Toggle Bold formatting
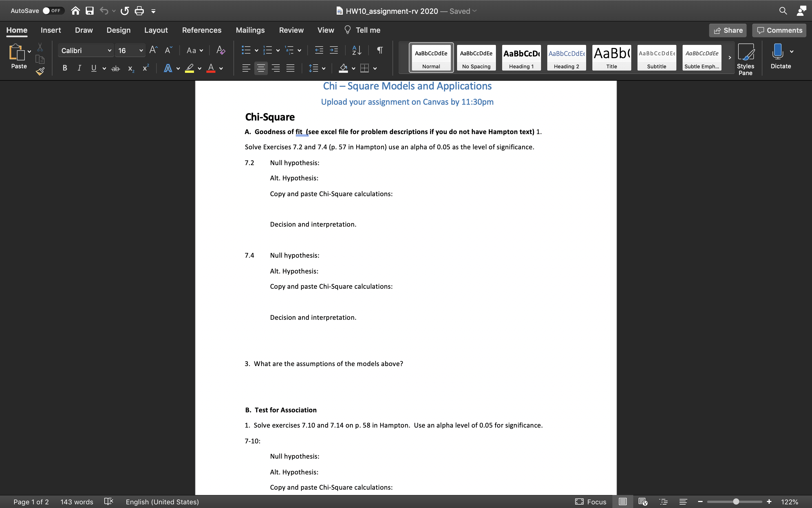Screen dimensions: 812x508 [x=65, y=68]
